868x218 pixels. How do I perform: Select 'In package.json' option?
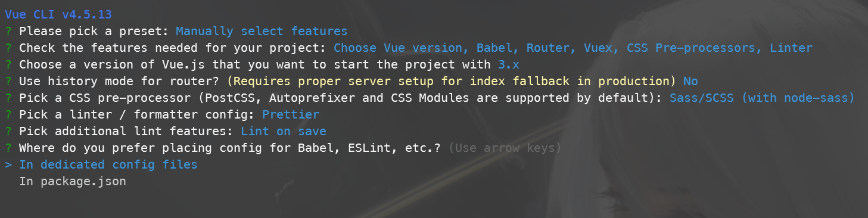pyautogui.click(x=73, y=181)
